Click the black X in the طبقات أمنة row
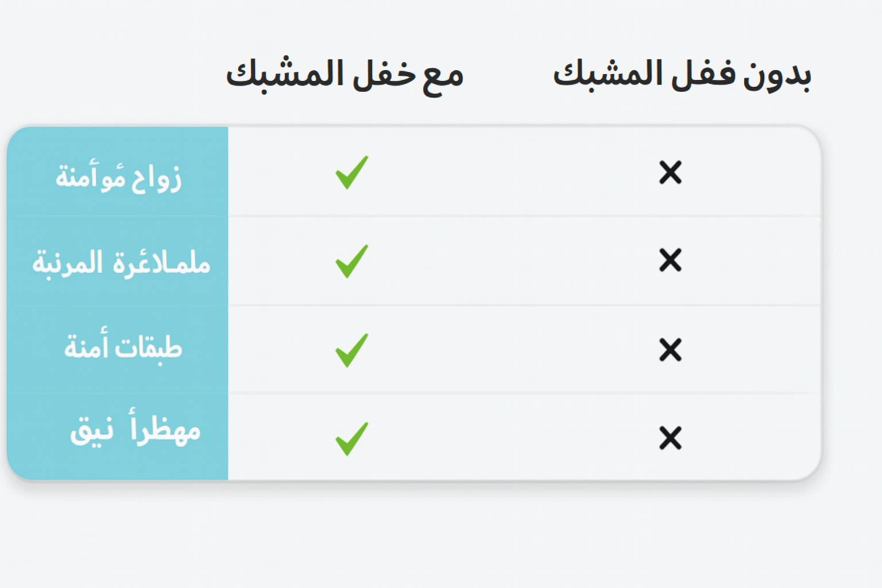The height and width of the screenshot is (588, 882). (x=670, y=350)
